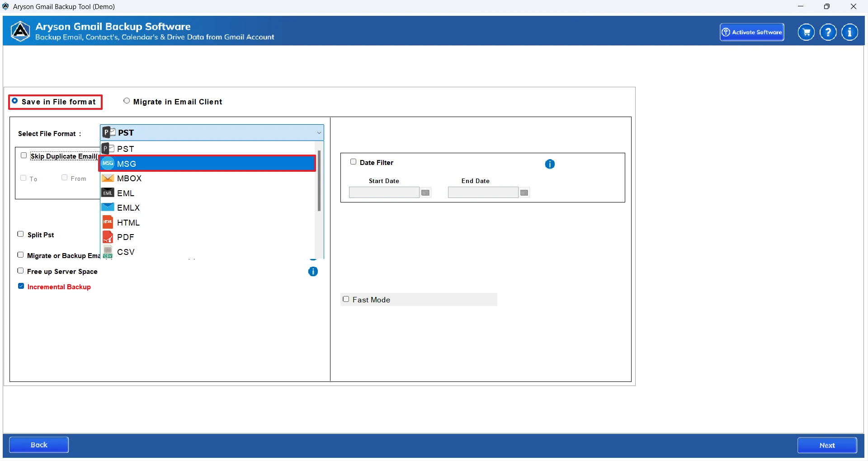Image resolution: width=868 pixels, height=461 pixels.
Task: Open the about info icon in header
Action: 850,32
